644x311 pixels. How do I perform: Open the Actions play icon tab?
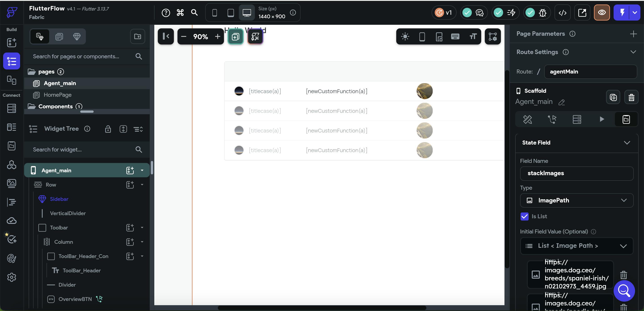[x=602, y=119]
